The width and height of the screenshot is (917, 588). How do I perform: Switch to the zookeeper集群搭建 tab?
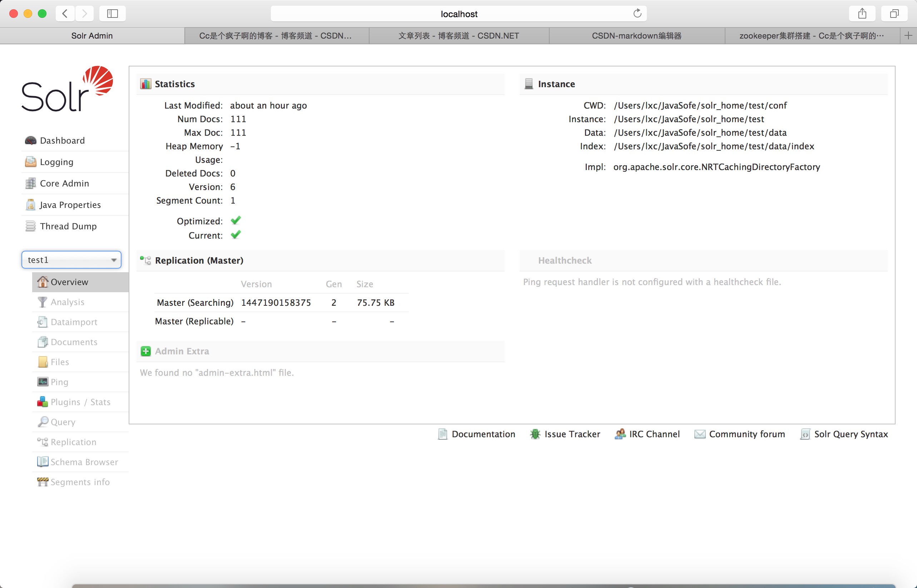click(x=812, y=36)
